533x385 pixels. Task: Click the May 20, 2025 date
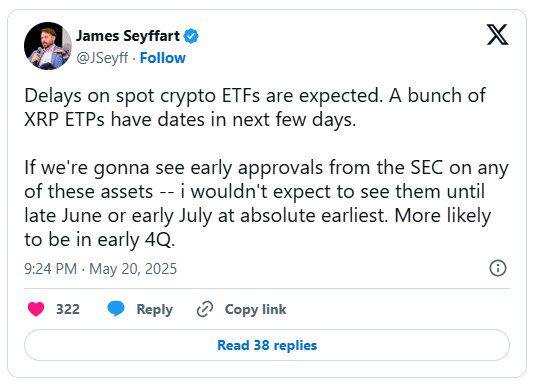[x=133, y=269]
